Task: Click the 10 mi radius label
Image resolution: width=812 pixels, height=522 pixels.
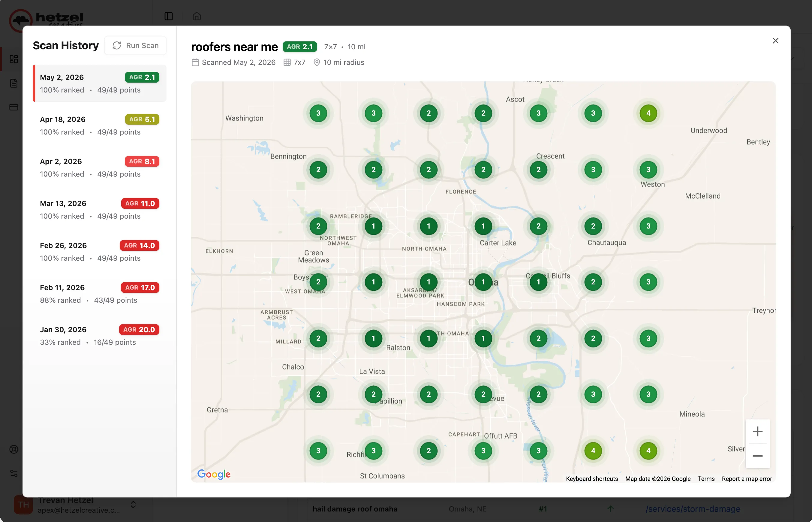Action: click(x=344, y=62)
